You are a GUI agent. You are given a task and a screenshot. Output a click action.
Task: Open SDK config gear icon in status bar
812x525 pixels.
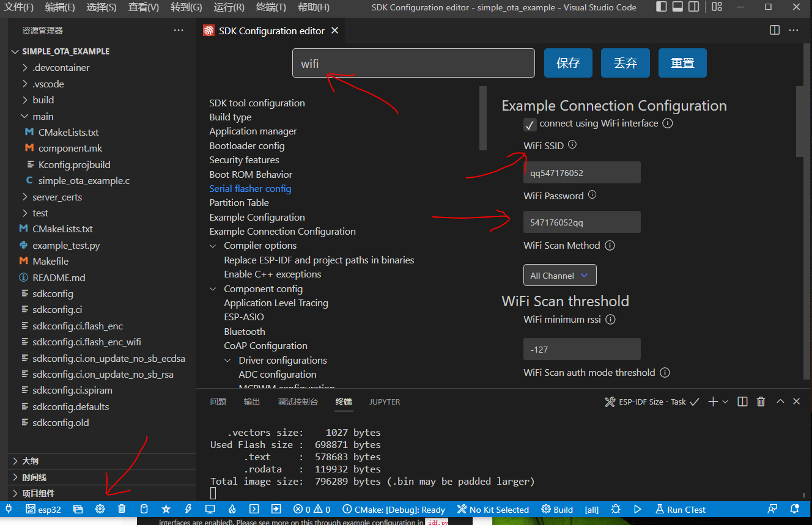(x=100, y=509)
